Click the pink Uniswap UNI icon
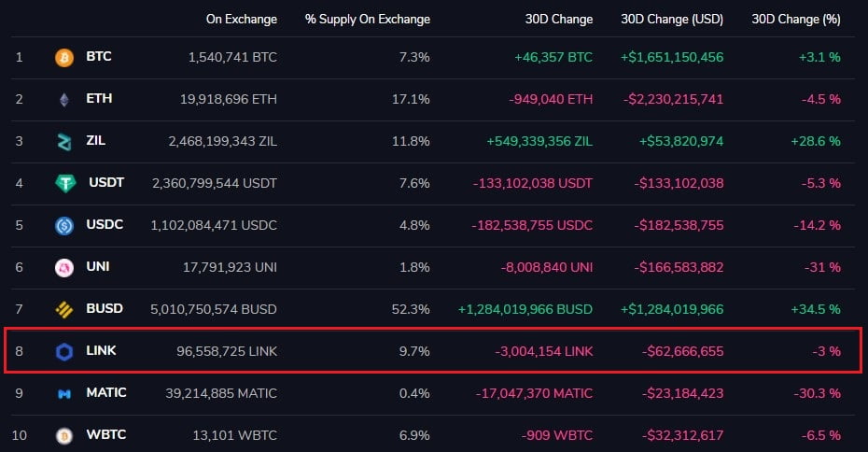The width and height of the screenshot is (868, 452). (63, 267)
